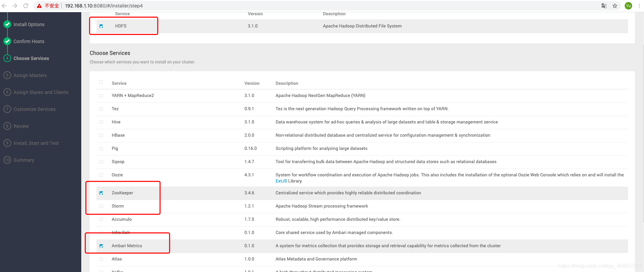Click the step 6 circle icon
The width and height of the screenshot is (644, 272).
tap(7, 92)
